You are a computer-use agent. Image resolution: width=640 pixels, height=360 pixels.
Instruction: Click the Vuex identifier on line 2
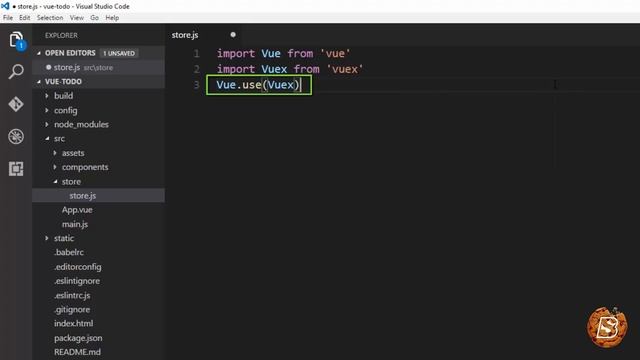(274, 69)
